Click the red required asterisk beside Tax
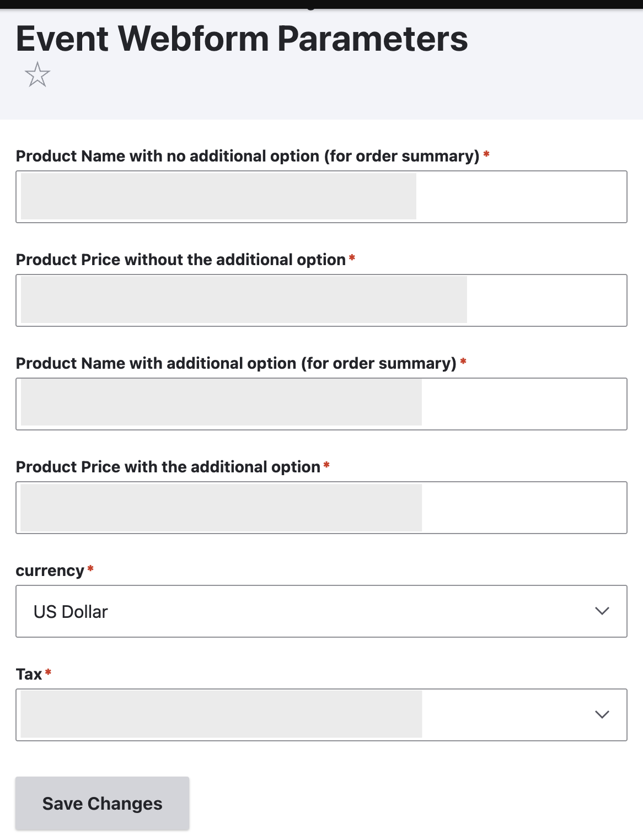 point(49,672)
